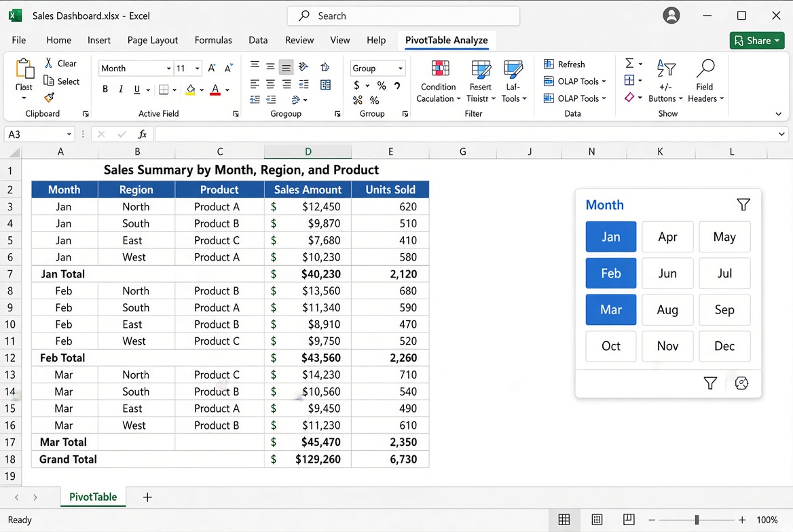Collapse the ribbon with chevron
This screenshot has height=532, width=793.
click(x=778, y=114)
